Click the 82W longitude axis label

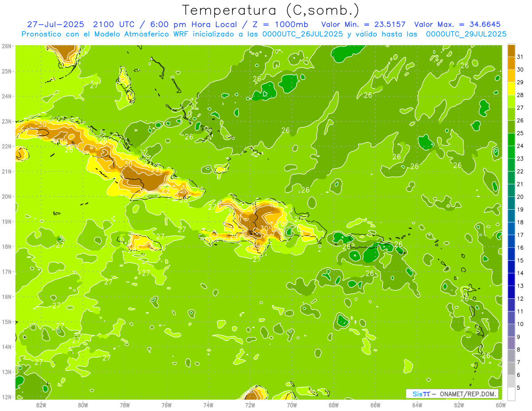click(x=41, y=405)
